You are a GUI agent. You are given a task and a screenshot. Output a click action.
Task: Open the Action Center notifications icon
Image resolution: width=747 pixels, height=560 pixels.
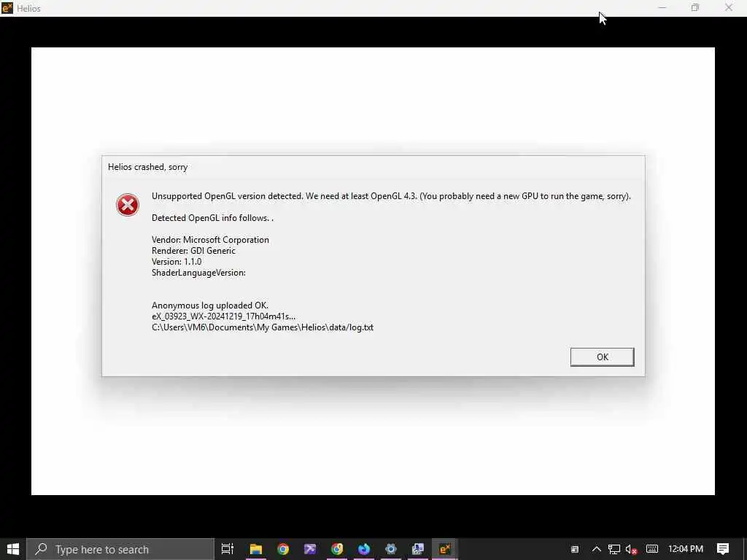coord(723,549)
